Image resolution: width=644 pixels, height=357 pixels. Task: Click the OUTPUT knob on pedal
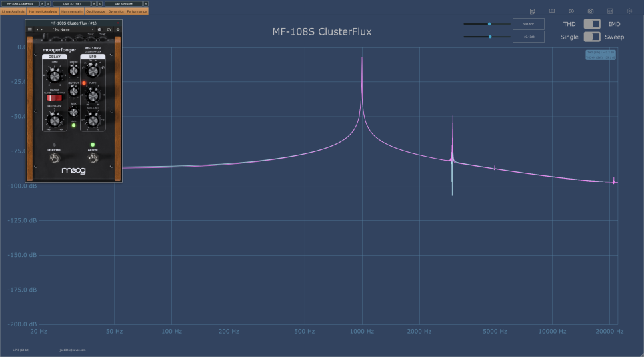coord(73,91)
